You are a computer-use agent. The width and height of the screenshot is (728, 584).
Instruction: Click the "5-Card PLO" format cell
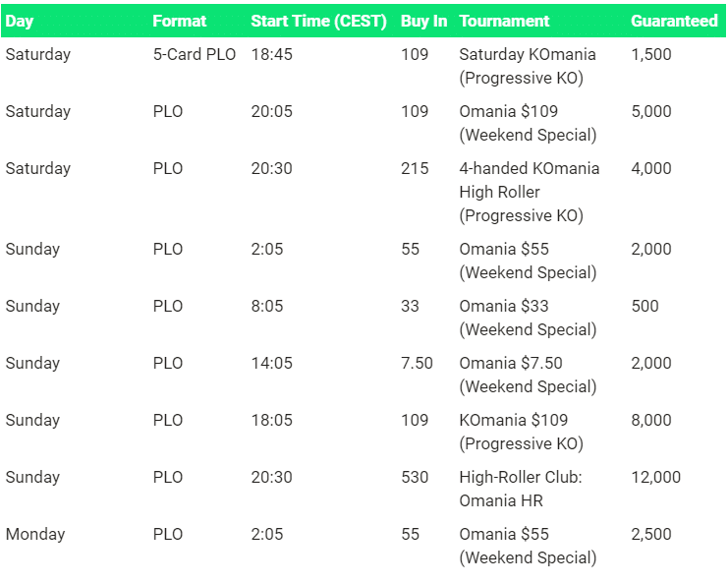point(195,54)
